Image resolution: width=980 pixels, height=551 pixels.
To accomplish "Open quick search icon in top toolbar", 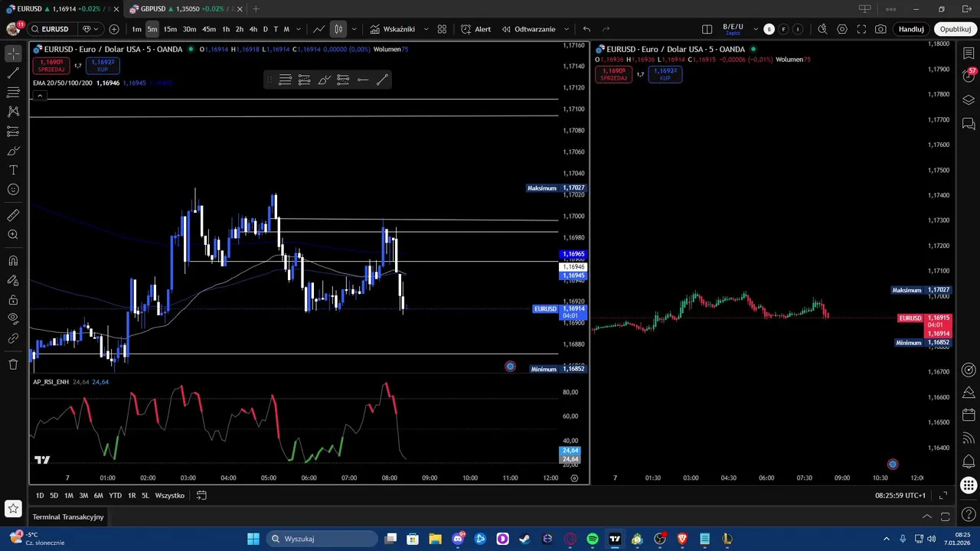I will coord(822,29).
